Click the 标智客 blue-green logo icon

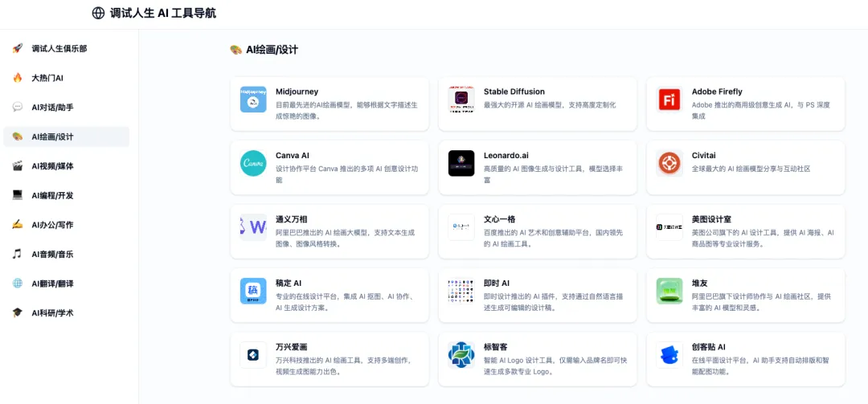pyautogui.click(x=461, y=355)
